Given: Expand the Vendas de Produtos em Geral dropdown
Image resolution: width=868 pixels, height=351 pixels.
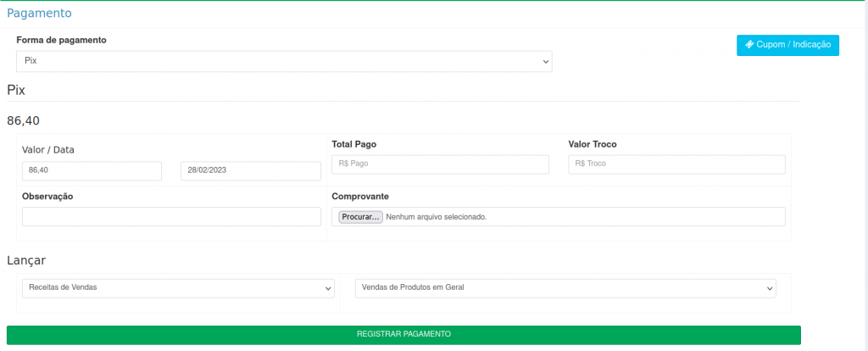Looking at the screenshot, I should click(x=565, y=288).
